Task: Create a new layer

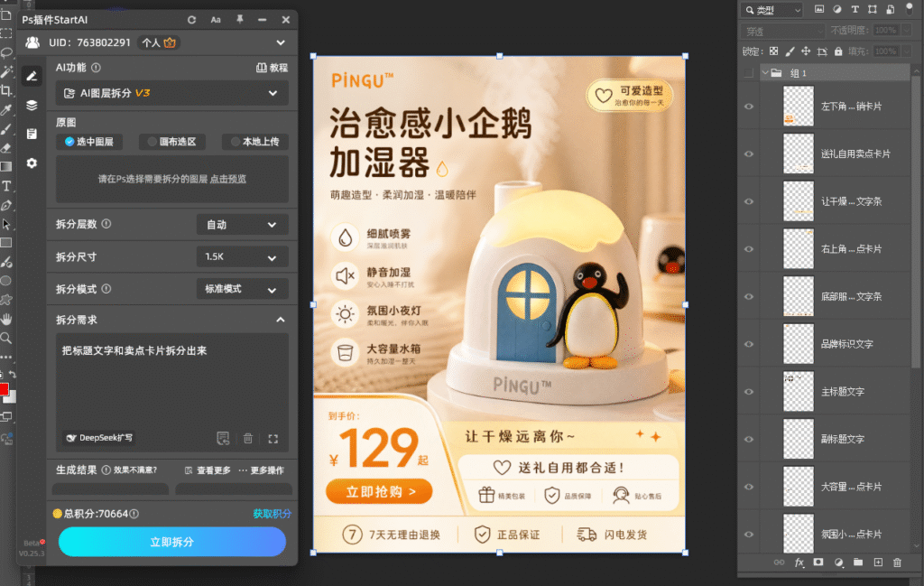Action: tap(878, 563)
